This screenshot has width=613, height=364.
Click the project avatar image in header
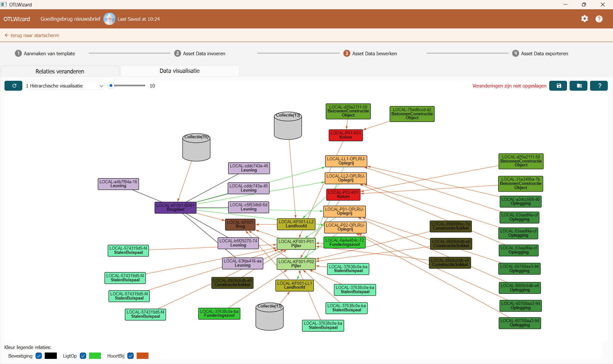(x=109, y=19)
